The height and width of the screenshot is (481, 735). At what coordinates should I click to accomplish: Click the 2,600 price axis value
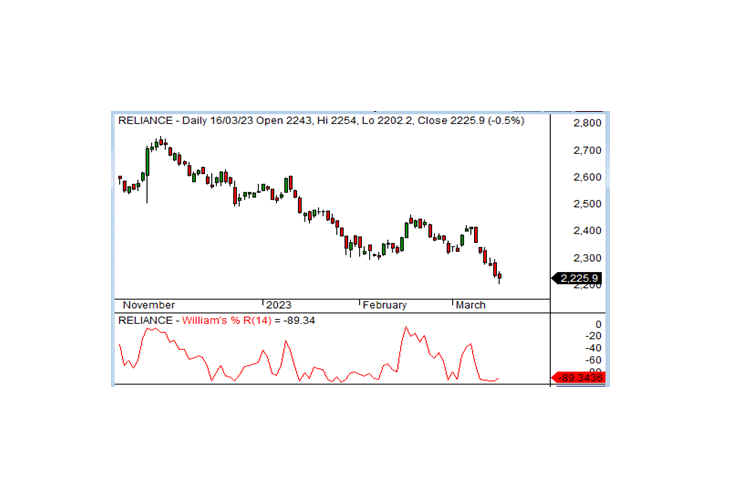click(587, 177)
